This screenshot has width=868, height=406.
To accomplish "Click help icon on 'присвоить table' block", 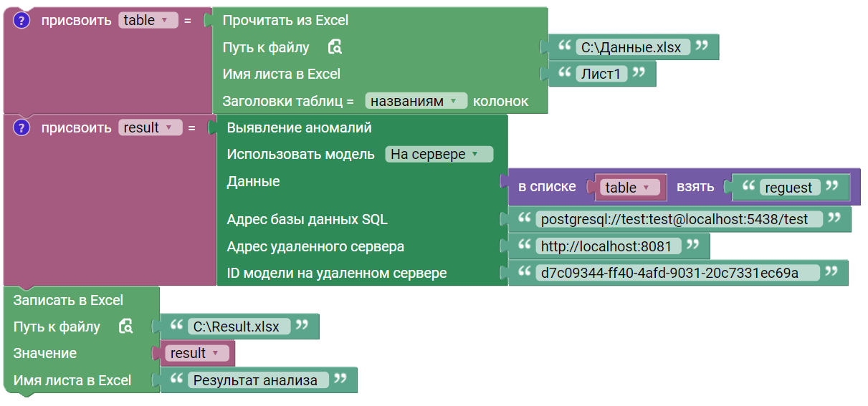I will 22,21.
